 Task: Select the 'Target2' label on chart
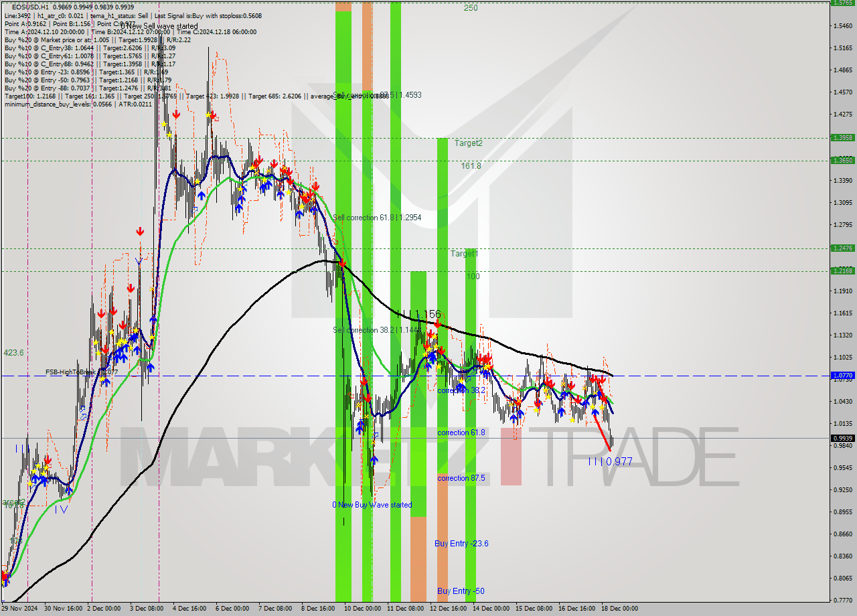coord(469,143)
